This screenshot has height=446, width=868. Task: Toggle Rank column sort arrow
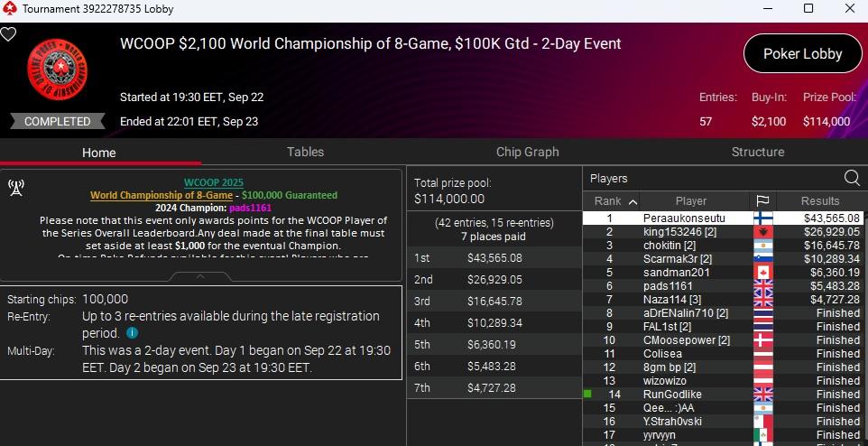coord(633,201)
